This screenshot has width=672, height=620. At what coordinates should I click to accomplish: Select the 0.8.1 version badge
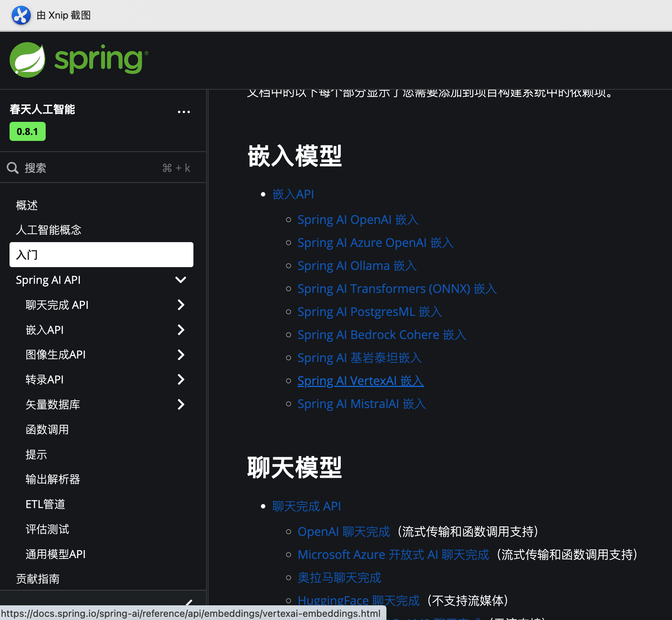(x=27, y=131)
